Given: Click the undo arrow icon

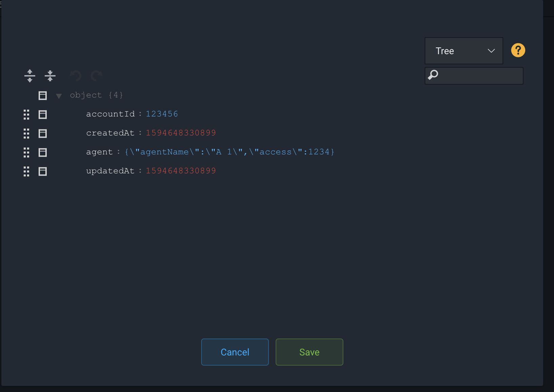Looking at the screenshot, I should [x=75, y=76].
